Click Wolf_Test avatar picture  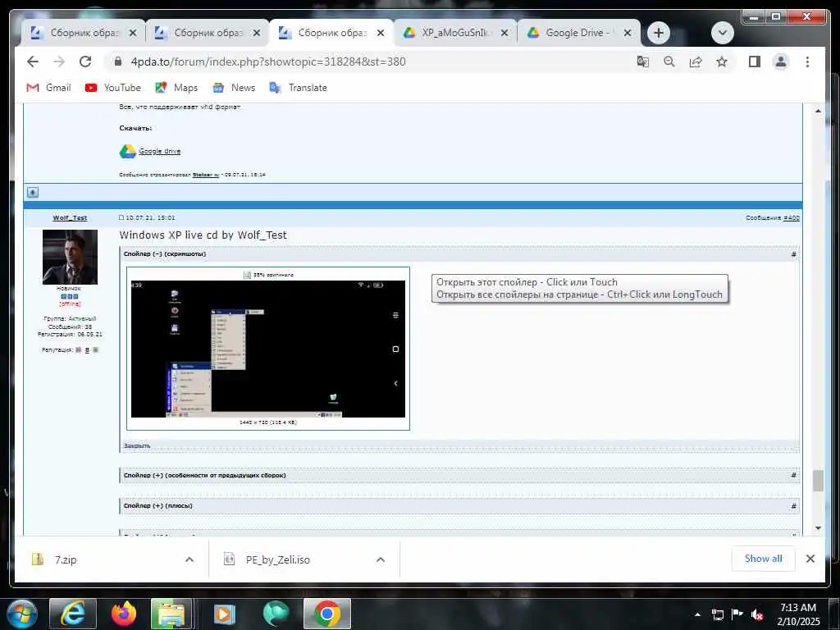[70, 257]
